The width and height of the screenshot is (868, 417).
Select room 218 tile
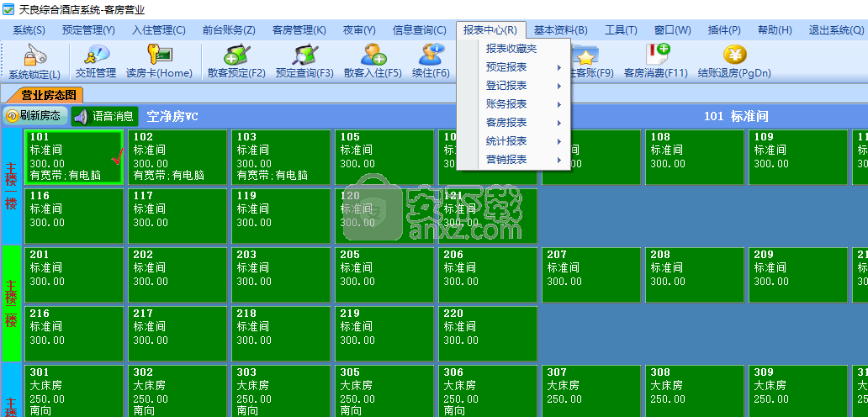click(x=281, y=334)
